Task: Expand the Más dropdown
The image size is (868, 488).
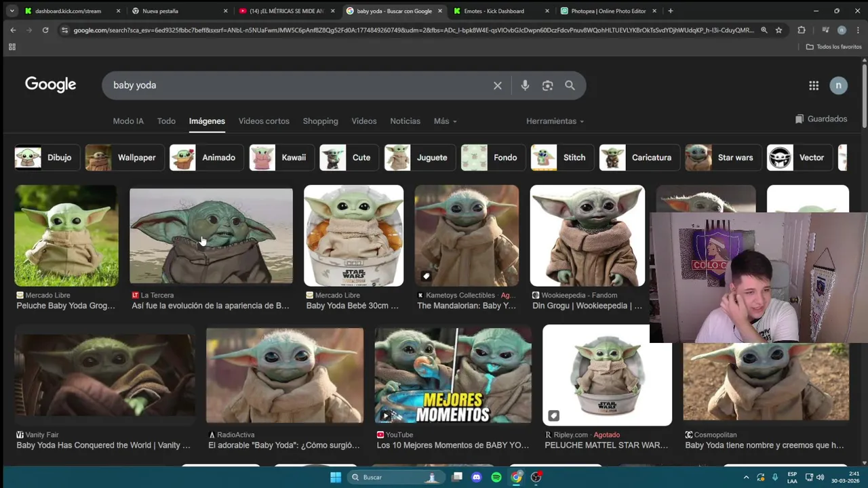Action: coord(445,121)
